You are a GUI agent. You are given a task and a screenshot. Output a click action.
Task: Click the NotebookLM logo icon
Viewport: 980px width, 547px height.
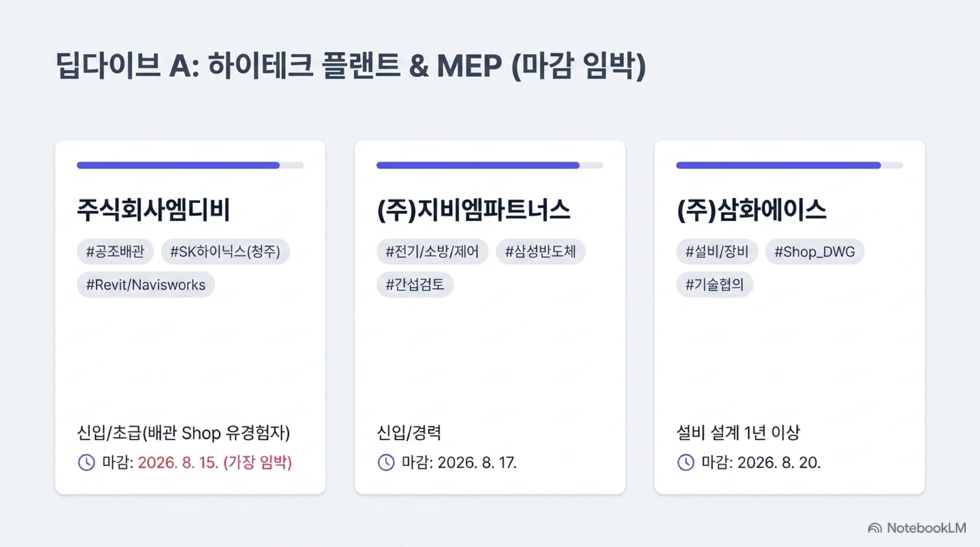(875, 528)
